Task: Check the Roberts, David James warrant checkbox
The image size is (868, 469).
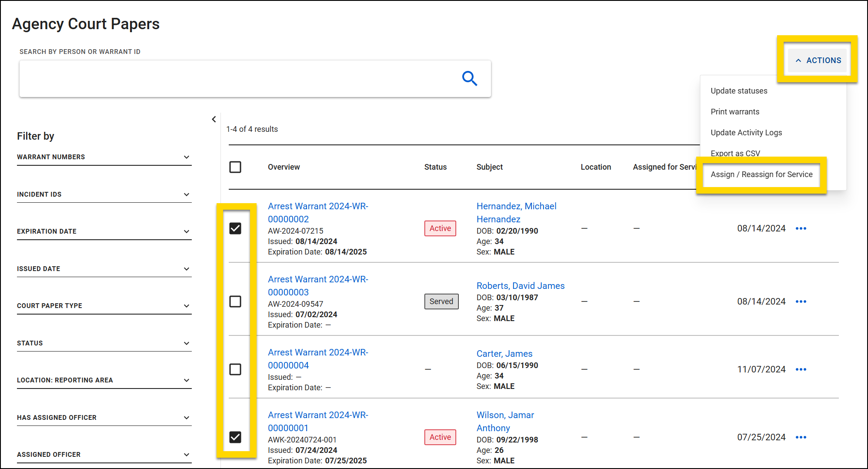Action: pos(235,301)
